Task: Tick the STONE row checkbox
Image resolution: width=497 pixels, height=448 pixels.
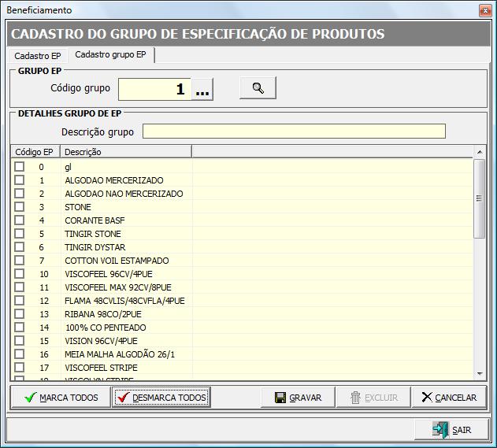Action: tap(20, 207)
